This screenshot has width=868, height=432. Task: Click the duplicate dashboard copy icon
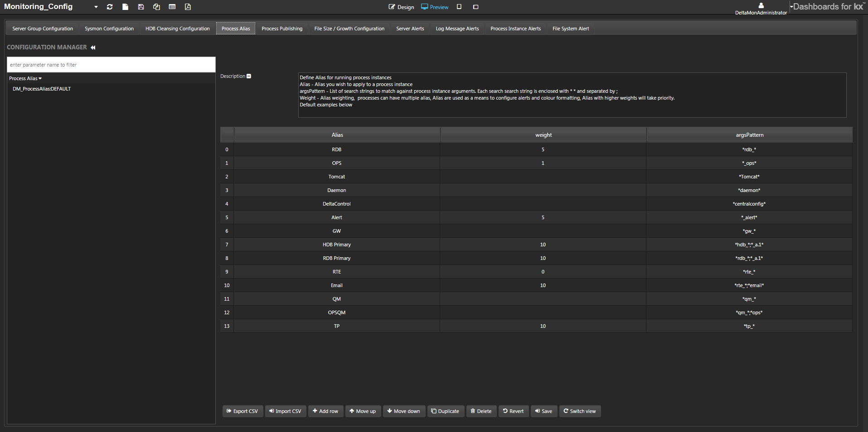pos(157,7)
